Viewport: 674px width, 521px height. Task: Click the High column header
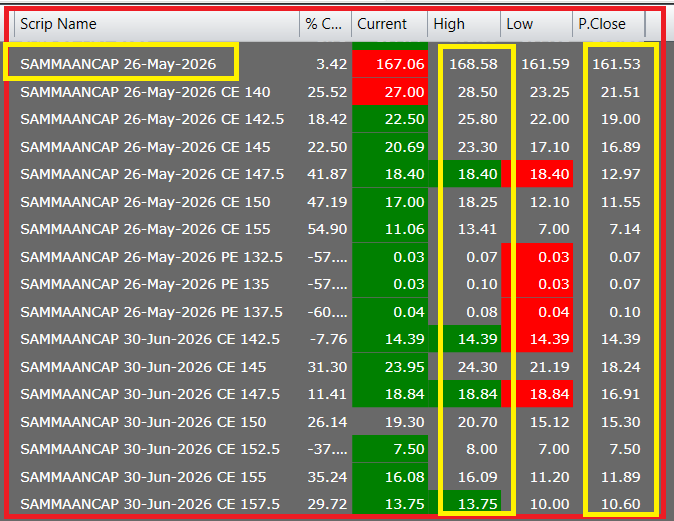[464, 24]
